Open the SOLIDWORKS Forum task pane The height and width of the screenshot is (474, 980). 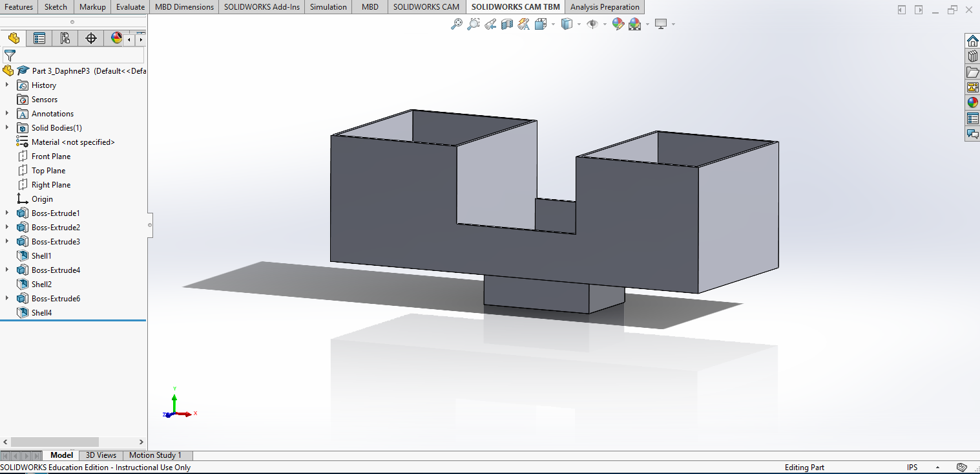972,134
